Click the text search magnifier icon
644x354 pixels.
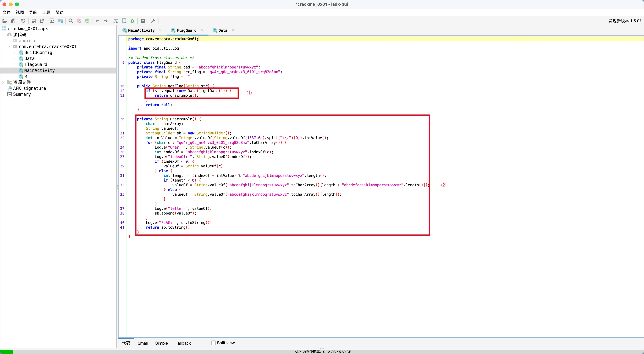pos(71,21)
